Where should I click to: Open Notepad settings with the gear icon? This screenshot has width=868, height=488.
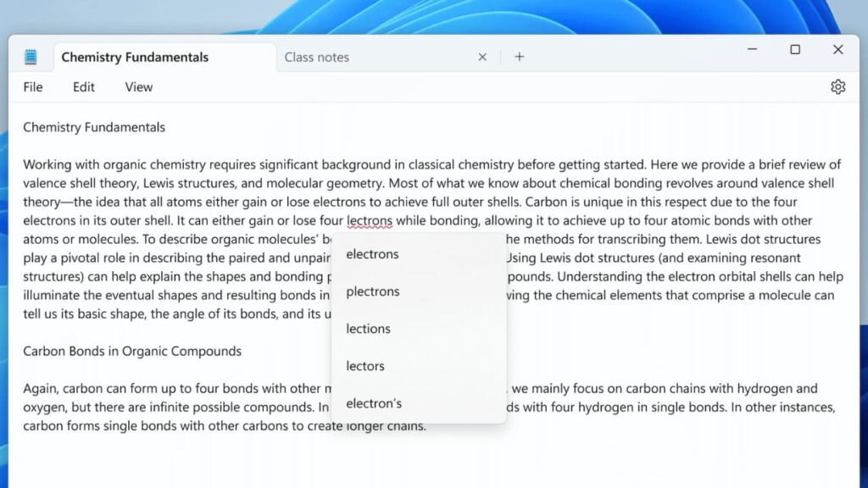[x=837, y=86]
